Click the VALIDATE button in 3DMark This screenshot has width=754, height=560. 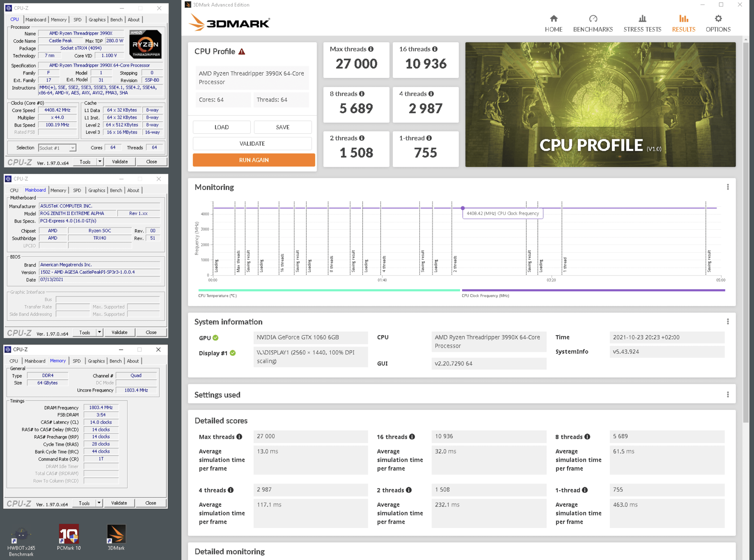[x=252, y=144]
